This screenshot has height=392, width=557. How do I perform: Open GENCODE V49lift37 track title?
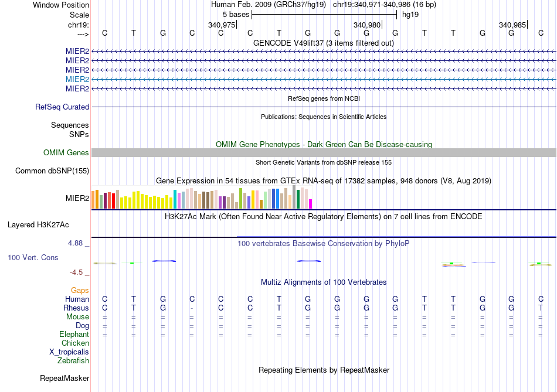pos(324,43)
